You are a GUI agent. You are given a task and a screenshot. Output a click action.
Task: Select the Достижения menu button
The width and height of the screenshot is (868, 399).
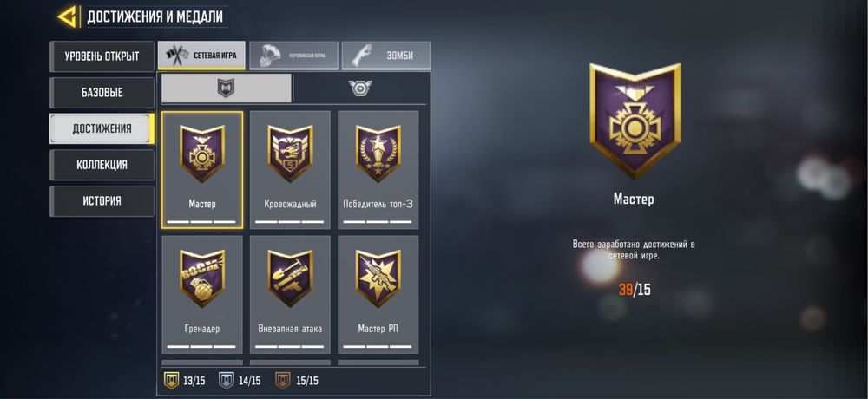click(102, 128)
